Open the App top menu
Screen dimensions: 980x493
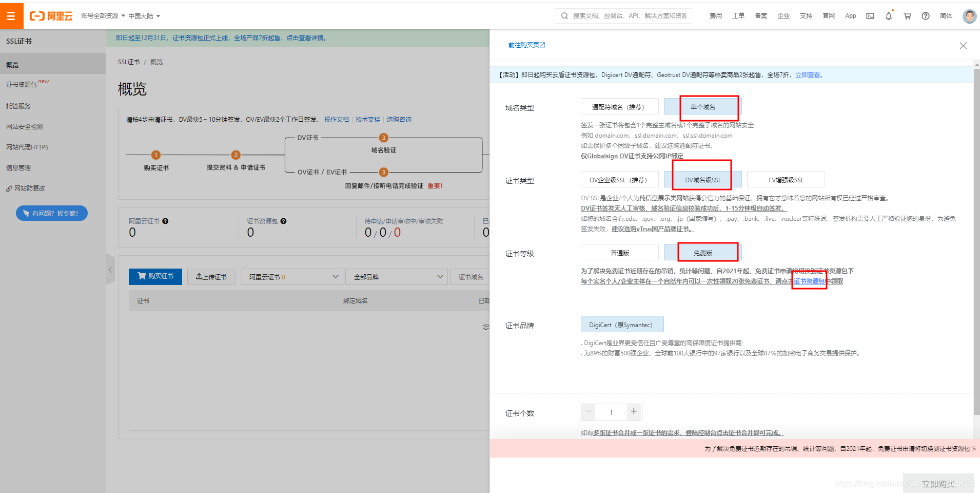(851, 16)
